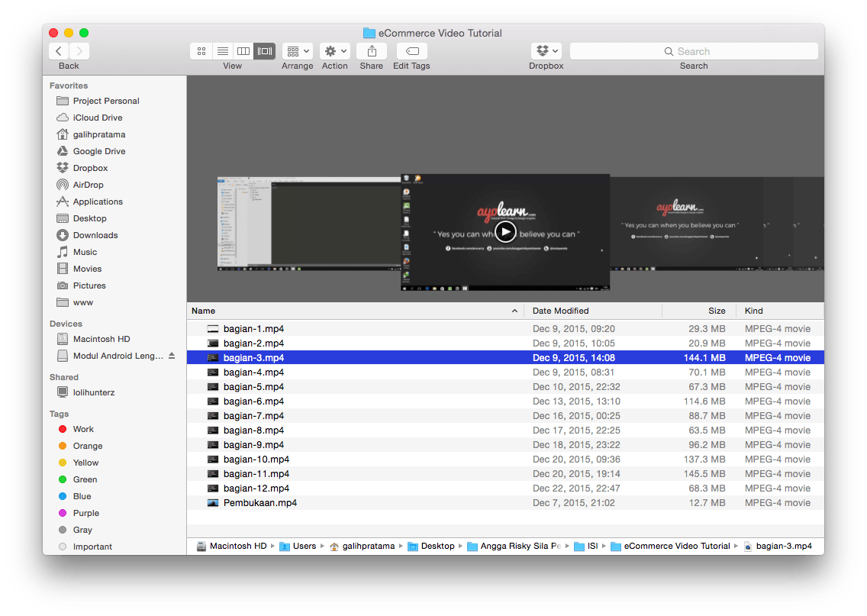Click the eCommerce Video Tutorial title folder icon
Viewport: 867px width, 616px height.
[369, 33]
